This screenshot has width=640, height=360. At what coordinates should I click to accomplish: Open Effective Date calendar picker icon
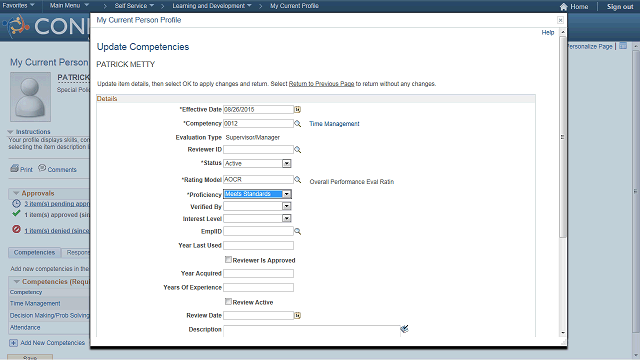coord(298,109)
